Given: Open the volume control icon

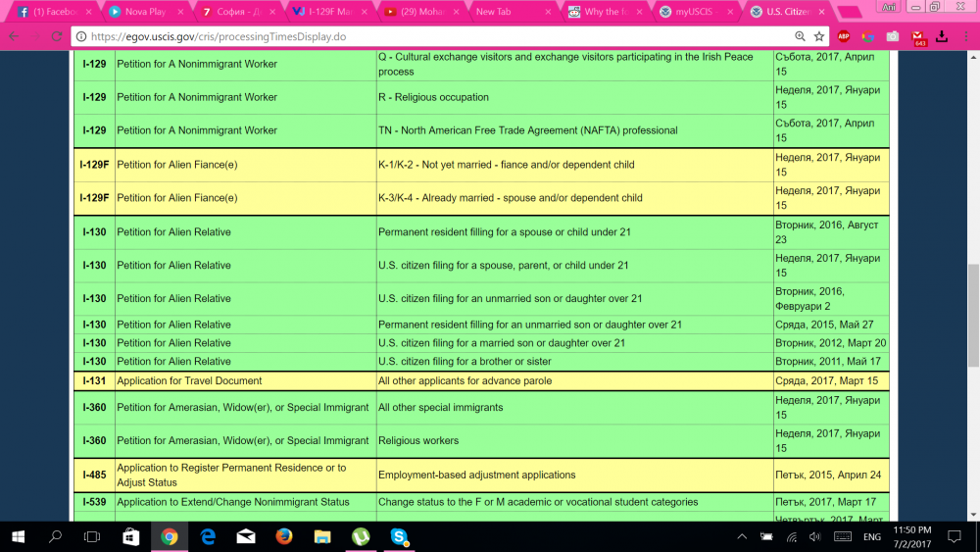Looking at the screenshot, I should click(x=815, y=537).
